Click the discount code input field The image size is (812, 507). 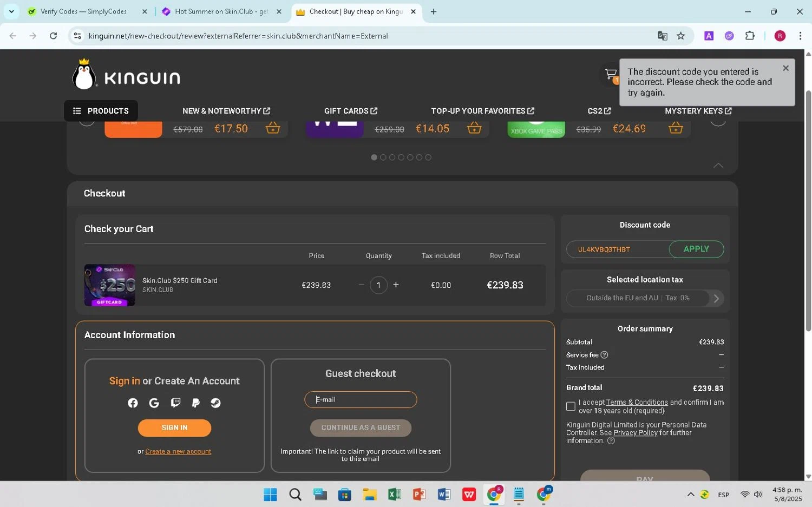[x=618, y=249]
